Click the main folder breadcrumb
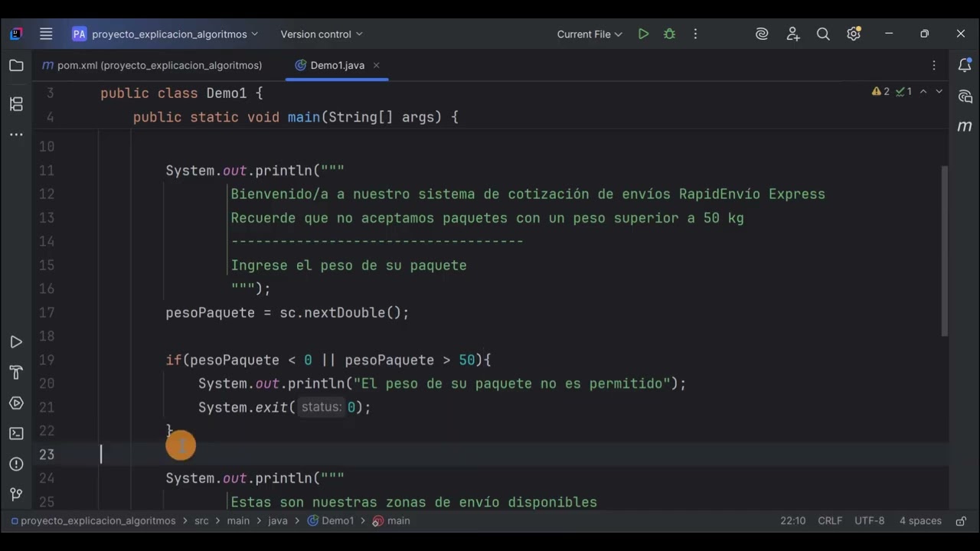The height and width of the screenshot is (551, 980). coord(238,521)
